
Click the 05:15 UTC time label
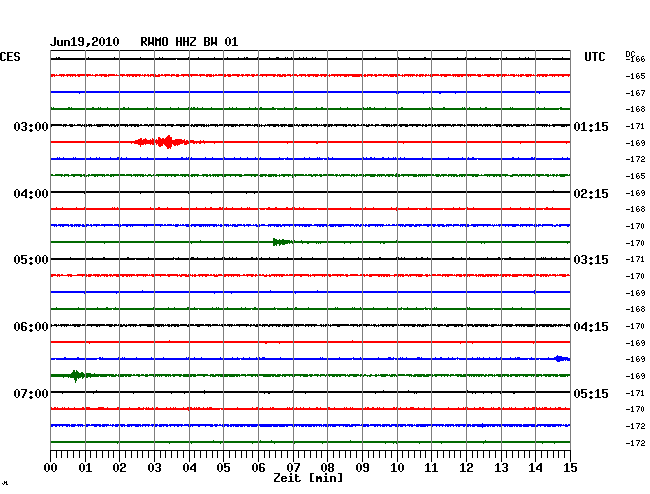[591, 393]
